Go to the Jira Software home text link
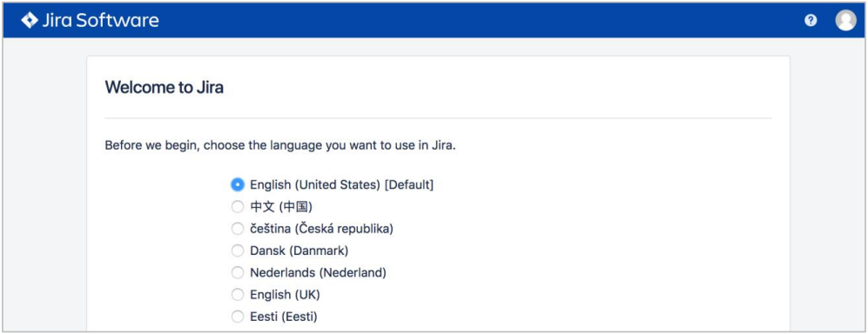868x334 pixels. pyautogui.click(x=100, y=21)
